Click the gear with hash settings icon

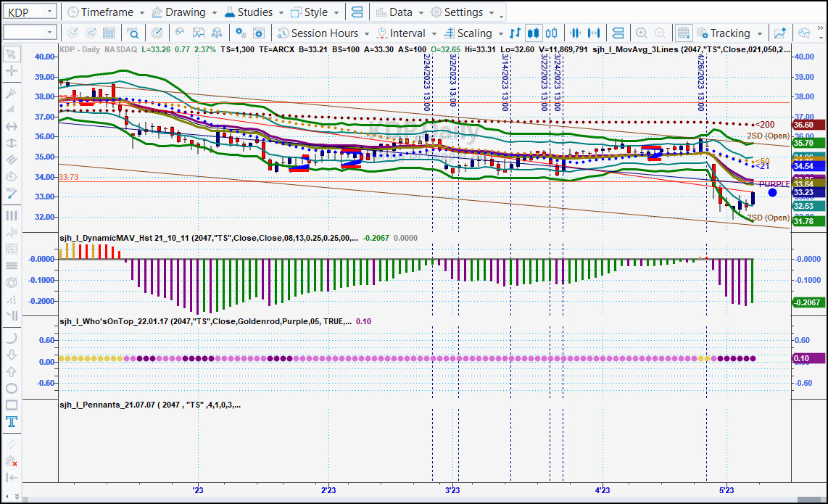click(240, 33)
